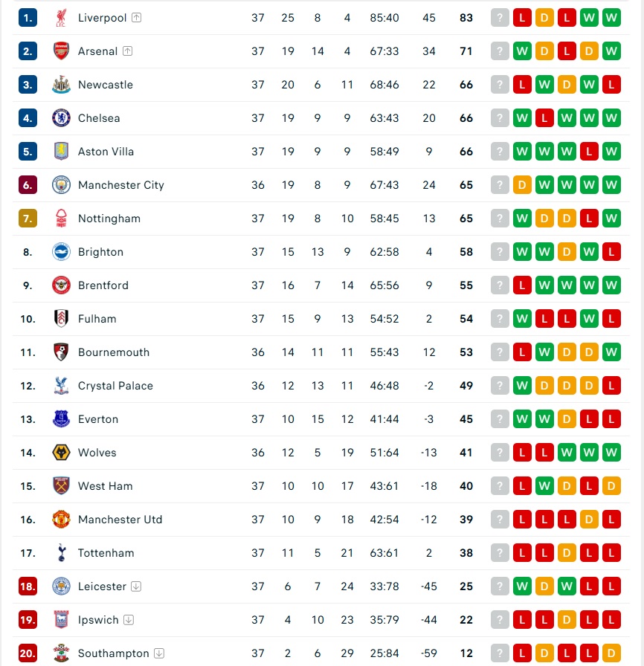Viewport: 644px width, 666px height.
Task: Select the Brighton seagull badge
Action: (x=61, y=252)
